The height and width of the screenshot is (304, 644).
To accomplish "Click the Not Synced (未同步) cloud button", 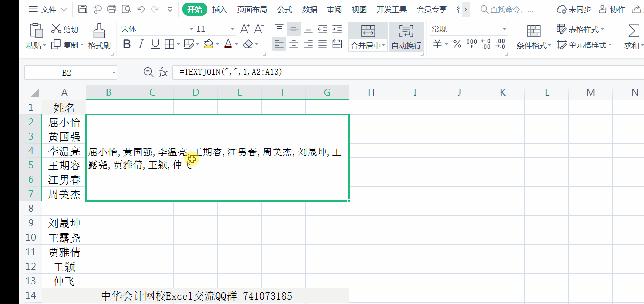I will coord(573,9).
